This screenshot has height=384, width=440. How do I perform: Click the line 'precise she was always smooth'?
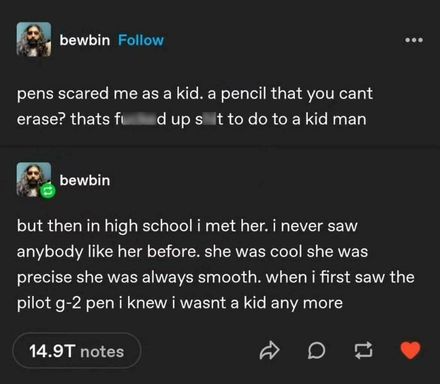point(216,277)
